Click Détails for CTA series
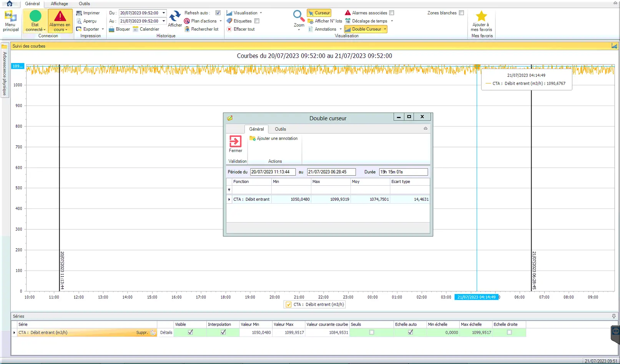Image resolution: width=620 pixels, height=364 pixels. (166, 333)
